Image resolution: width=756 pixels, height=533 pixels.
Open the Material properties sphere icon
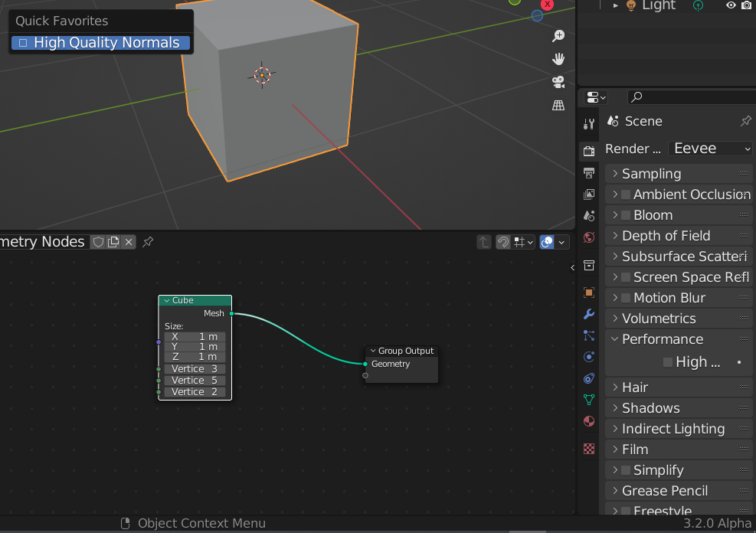(589, 421)
